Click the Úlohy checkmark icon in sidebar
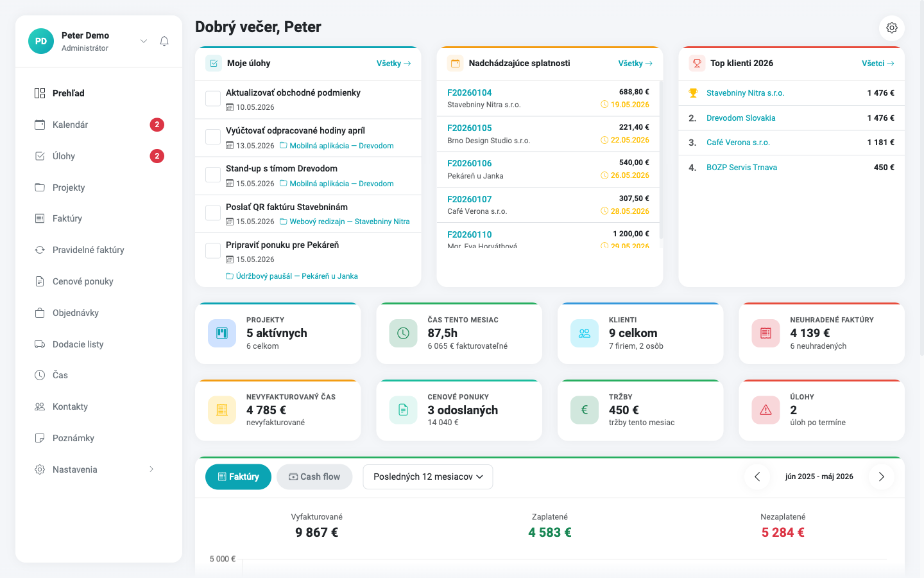Viewport: 924px width, 578px height. coord(40,156)
